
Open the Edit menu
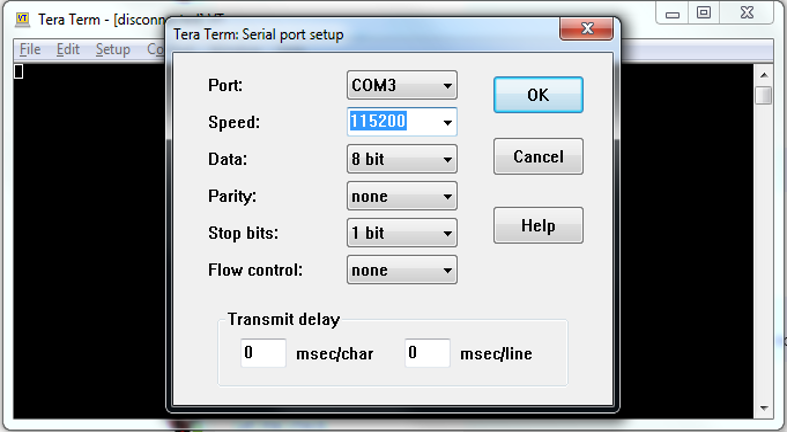[x=68, y=49]
